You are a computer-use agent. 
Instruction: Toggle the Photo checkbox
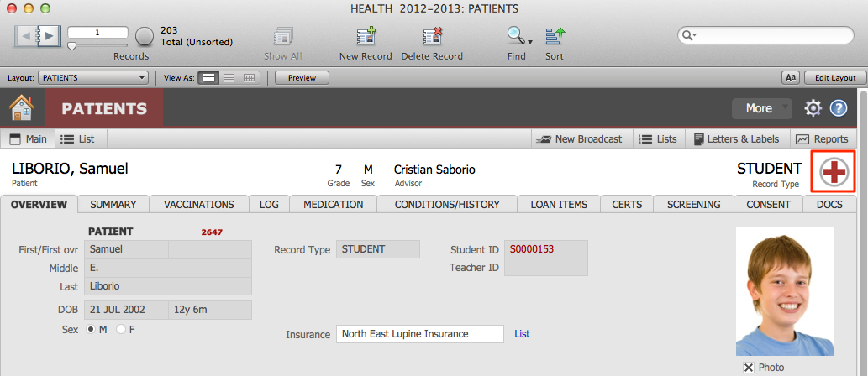[x=748, y=368]
